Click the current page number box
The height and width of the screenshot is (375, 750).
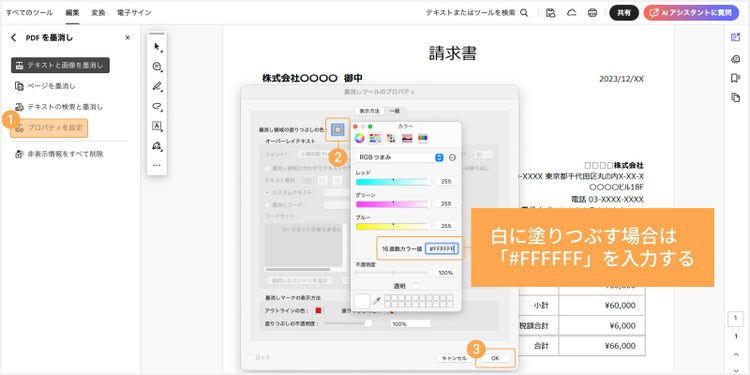(736, 319)
